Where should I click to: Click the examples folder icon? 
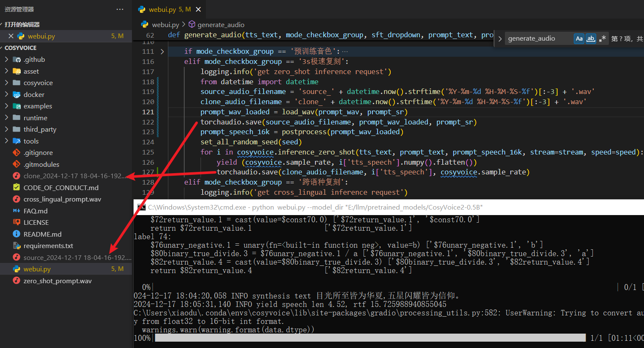(17, 106)
